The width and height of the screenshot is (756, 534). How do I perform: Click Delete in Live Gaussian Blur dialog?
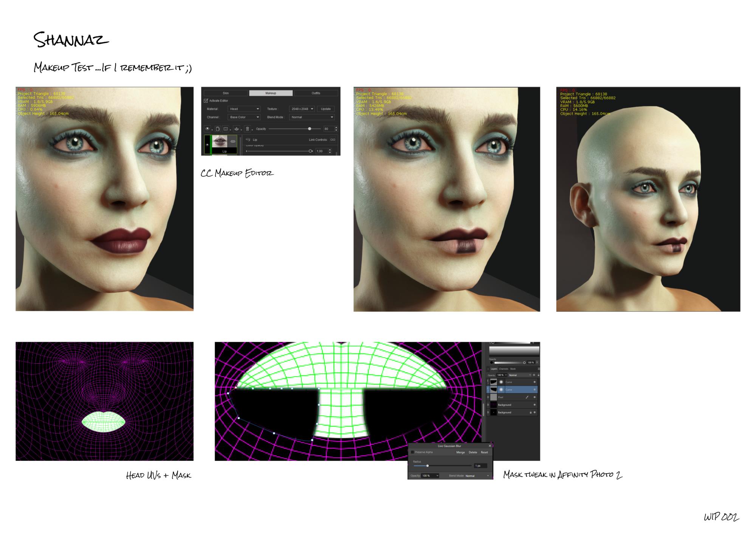(473, 452)
